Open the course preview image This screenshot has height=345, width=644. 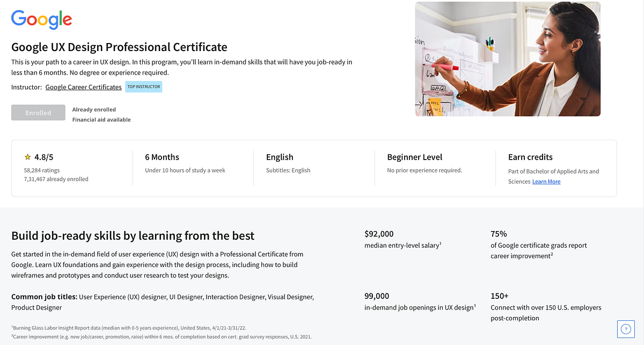coord(507,59)
